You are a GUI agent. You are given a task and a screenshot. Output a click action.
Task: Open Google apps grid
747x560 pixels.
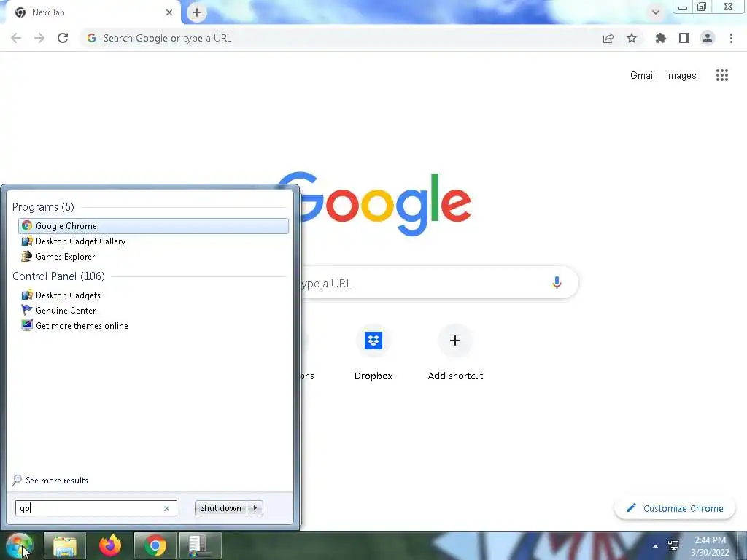pyautogui.click(x=722, y=75)
